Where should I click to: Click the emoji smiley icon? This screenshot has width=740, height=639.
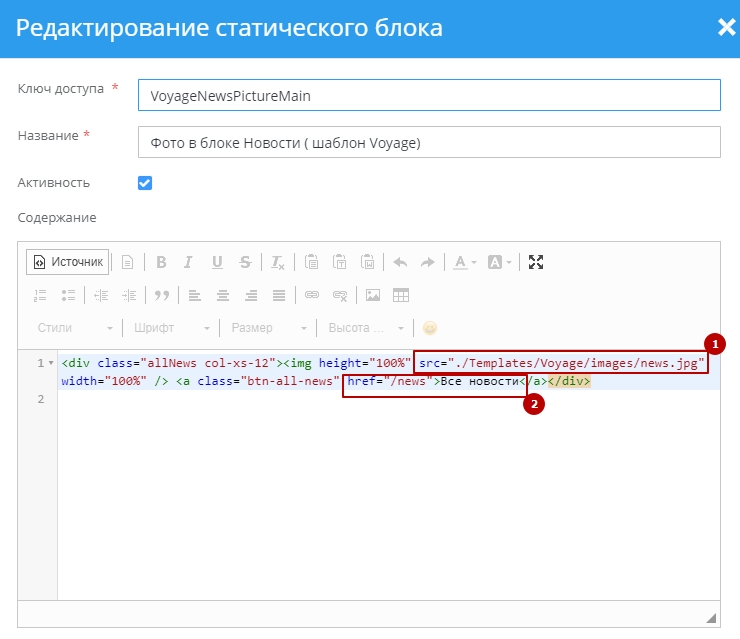pyautogui.click(x=430, y=328)
